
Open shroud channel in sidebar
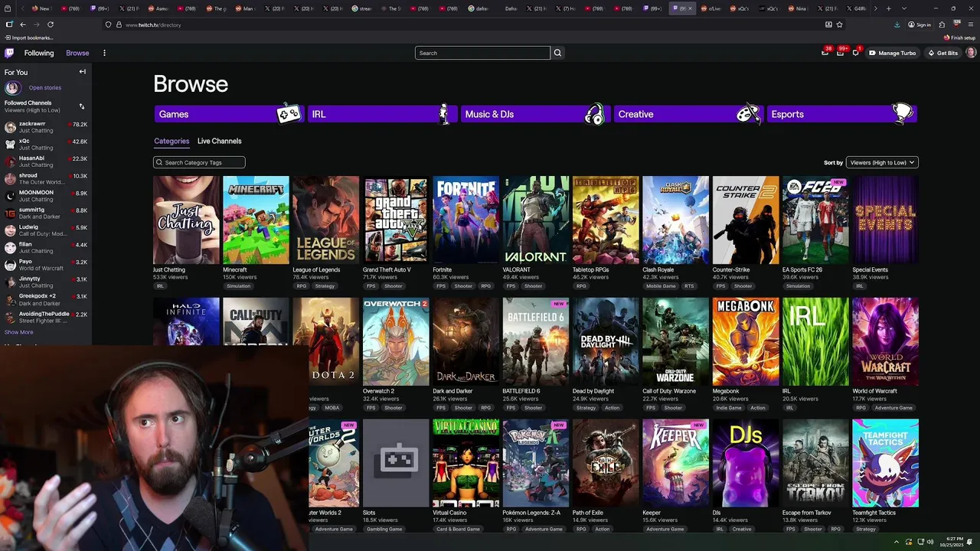pos(46,178)
